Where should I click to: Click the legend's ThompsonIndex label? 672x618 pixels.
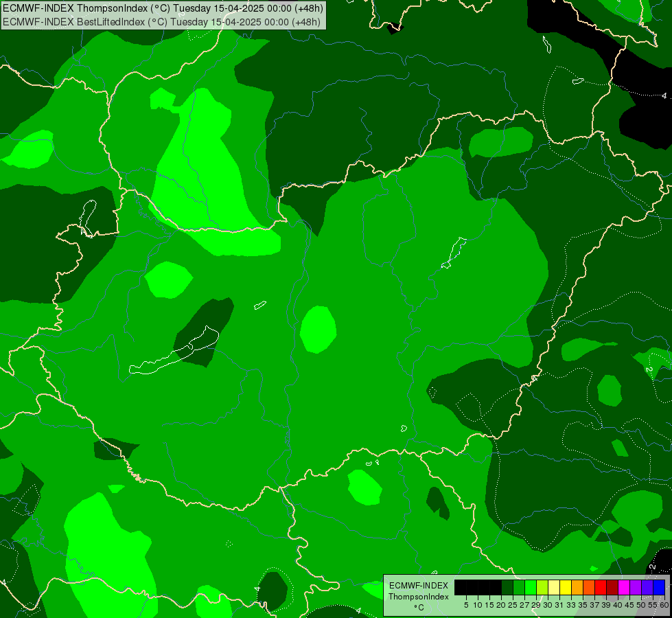pyautogui.click(x=419, y=597)
